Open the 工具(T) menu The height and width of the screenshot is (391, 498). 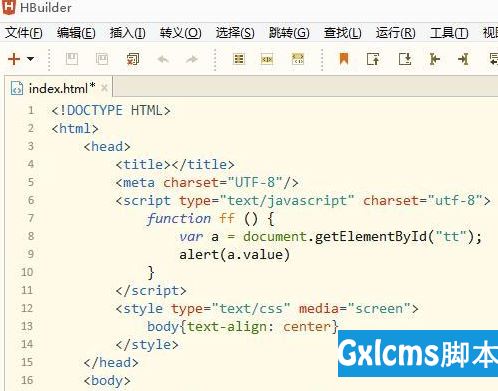click(x=449, y=33)
